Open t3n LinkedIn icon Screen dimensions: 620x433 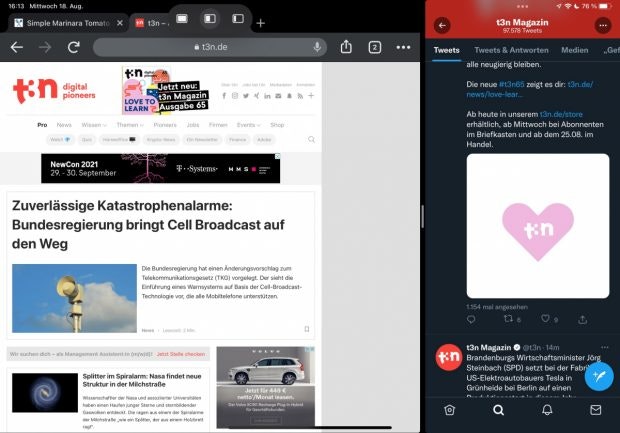(x=267, y=96)
